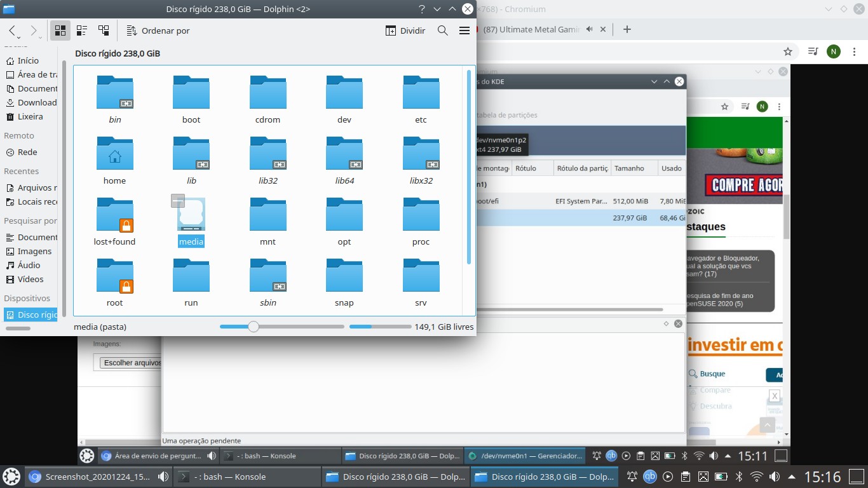868x488 pixels.
Task: Select the lib32 folder
Action: pyautogui.click(x=268, y=161)
